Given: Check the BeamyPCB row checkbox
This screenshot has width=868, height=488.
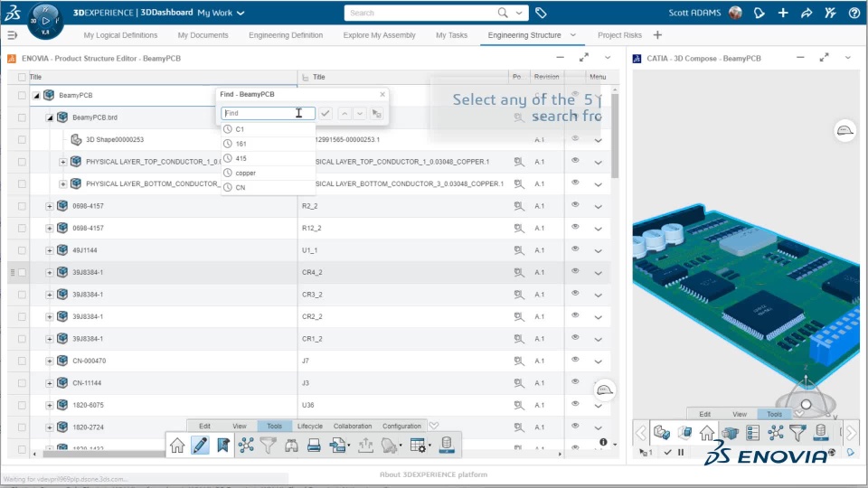Looking at the screenshot, I should pos(22,95).
